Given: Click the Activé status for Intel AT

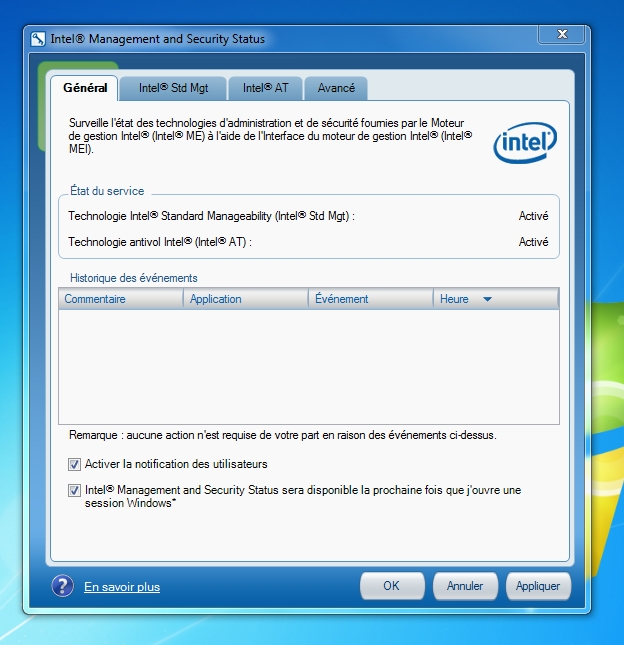Looking at the screenshot, I should coord(533,242).
